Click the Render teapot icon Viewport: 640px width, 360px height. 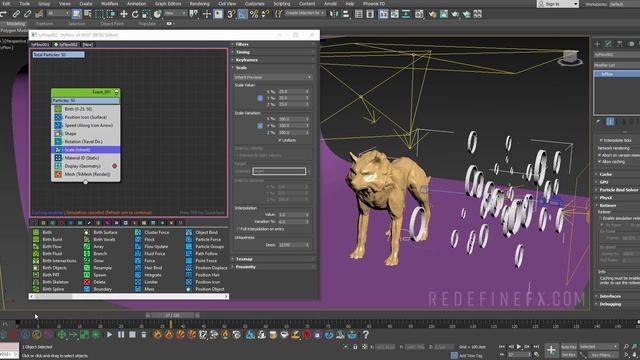tap(455, 14)
